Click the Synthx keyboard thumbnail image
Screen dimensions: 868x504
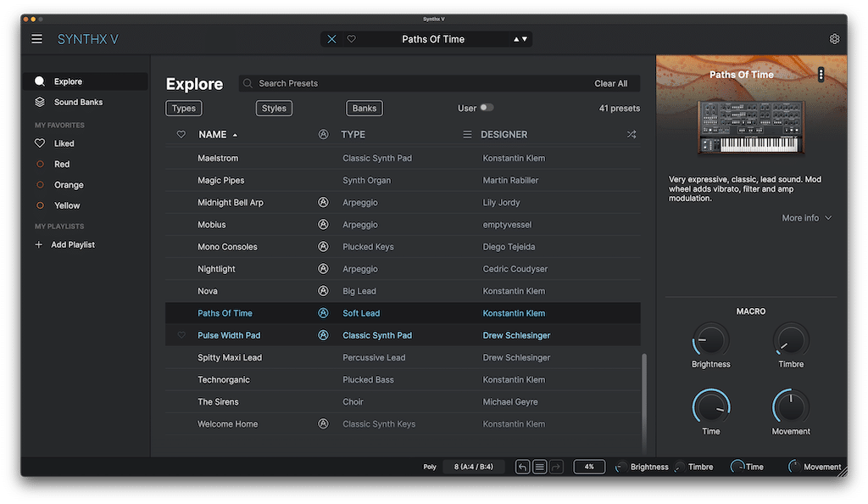click(x=750, y=127)
